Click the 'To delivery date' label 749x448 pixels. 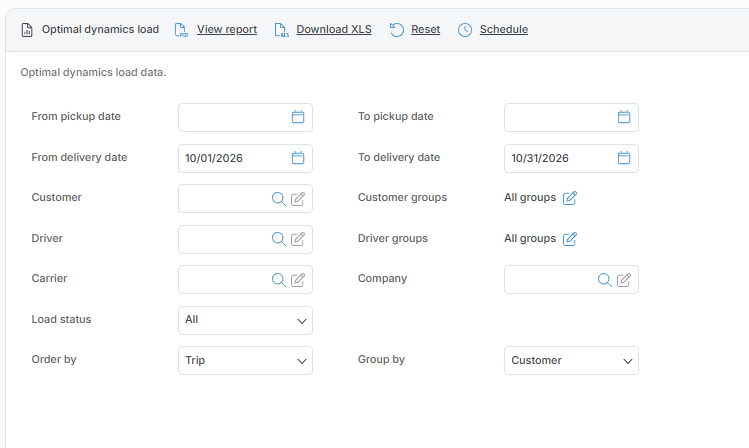click(399, 158)
